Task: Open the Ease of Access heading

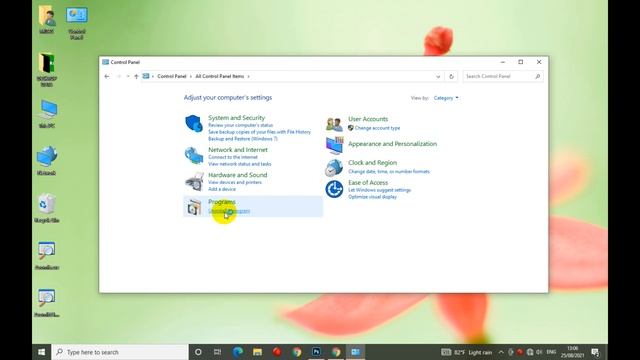Action: coord(368,182)
